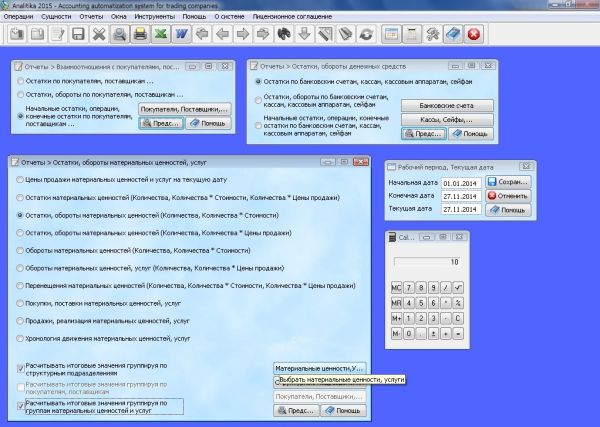Toggle grouping by структурным подразделениям checkbox
The image size is (600, 427).
coord(21,368)
